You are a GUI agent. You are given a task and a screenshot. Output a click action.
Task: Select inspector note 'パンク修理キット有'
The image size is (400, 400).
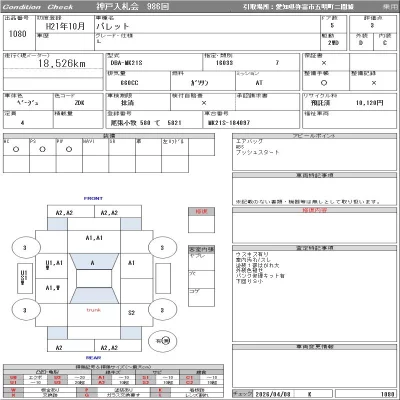pos(260,276)
